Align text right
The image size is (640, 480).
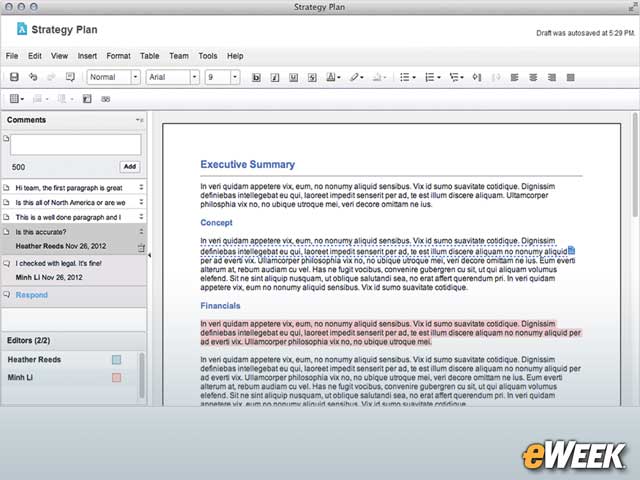coord(552,78)
